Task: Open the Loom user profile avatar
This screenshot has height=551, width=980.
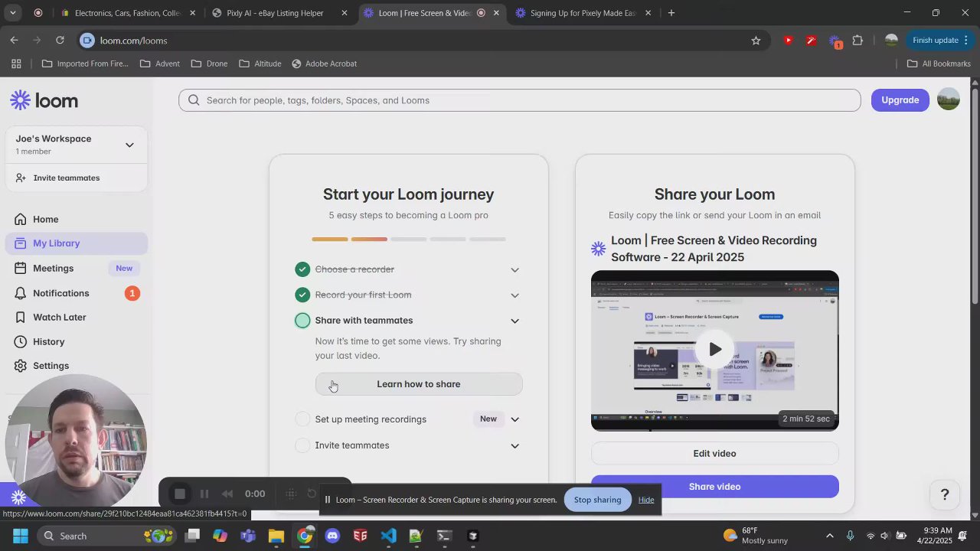Action: tap(948, 99)
